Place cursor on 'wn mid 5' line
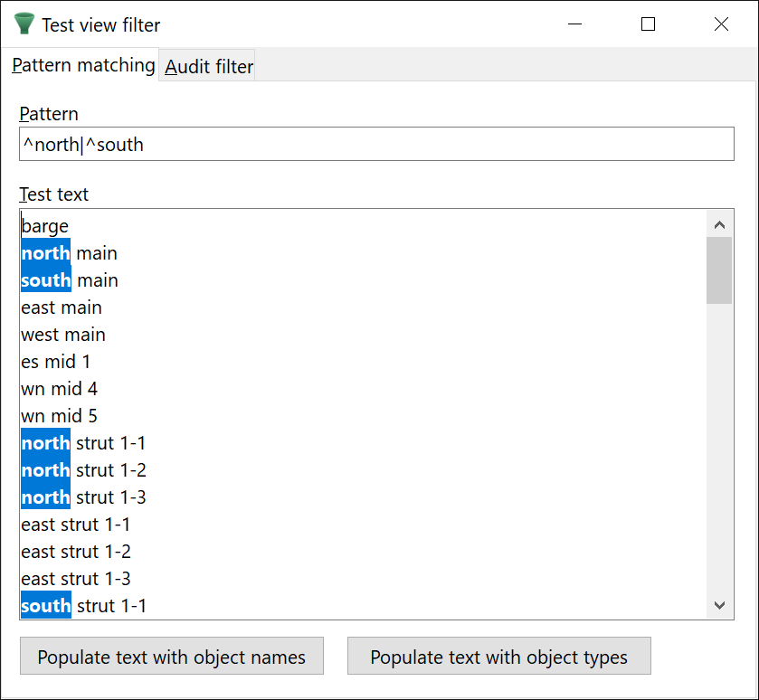759x700 pixels. (x=60, y=416)
